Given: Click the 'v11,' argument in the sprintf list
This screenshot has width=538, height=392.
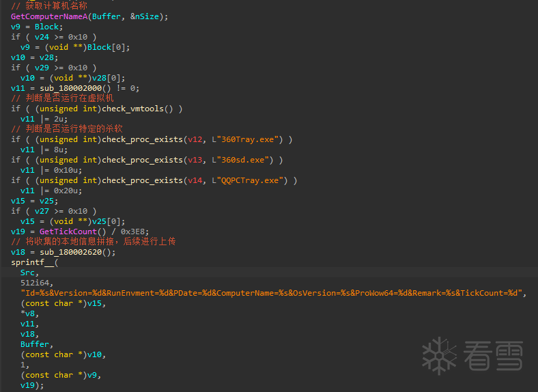Looking at the screenshot, I should [x=29, y=324].
